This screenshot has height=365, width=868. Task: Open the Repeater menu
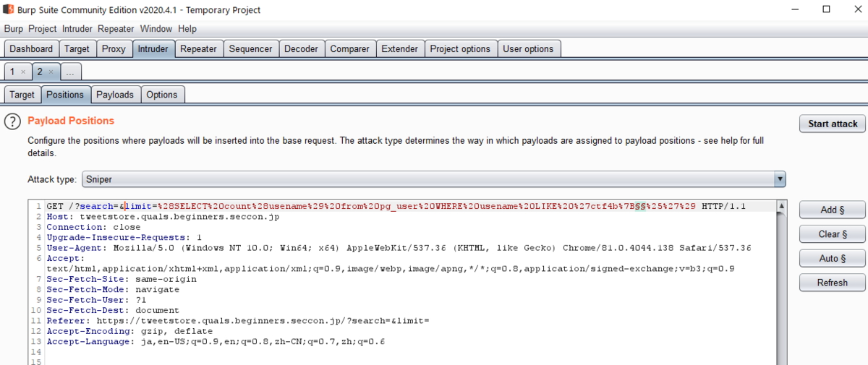116,29
